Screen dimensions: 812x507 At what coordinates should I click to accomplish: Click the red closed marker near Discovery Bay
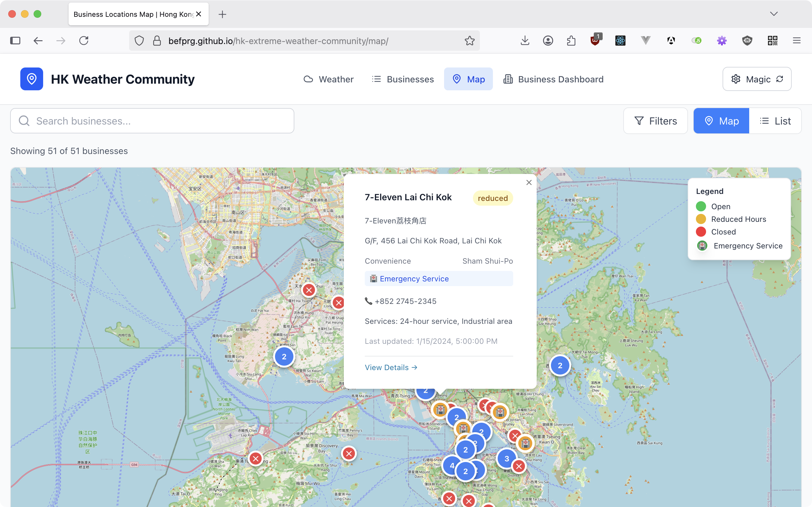349,454
